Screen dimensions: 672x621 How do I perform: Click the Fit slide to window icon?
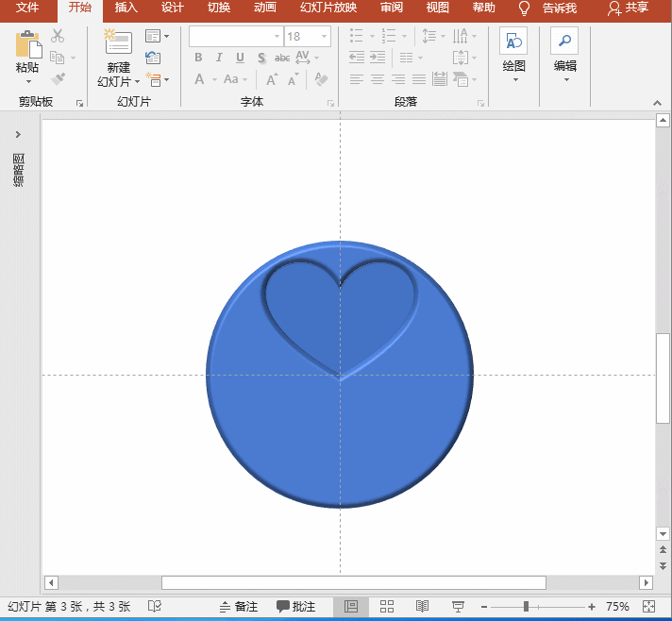click(x=648, y=607)
